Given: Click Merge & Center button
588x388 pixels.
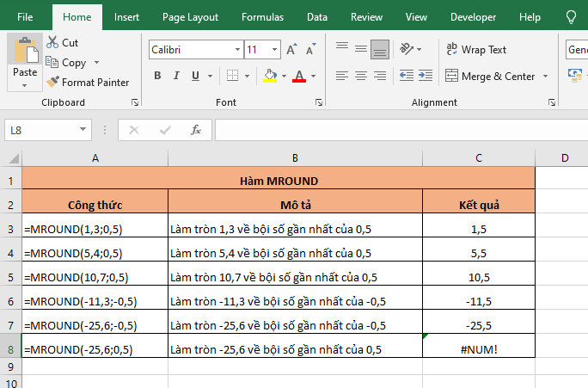Looking at the screenshot, I should [490, 77].
